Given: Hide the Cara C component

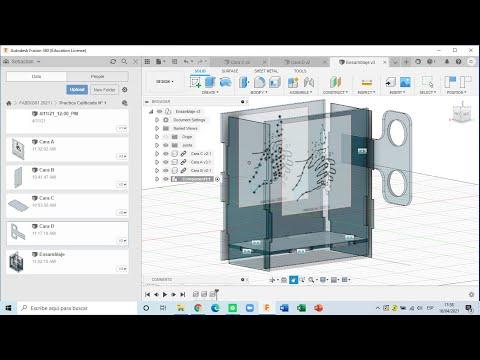Looking at the screenshot, I should pyautogui.click(x=166, y=154).
